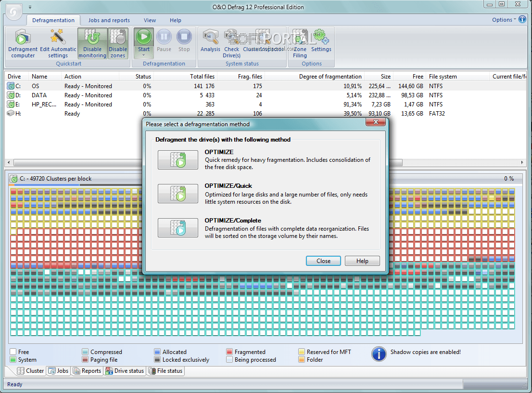
Task: Click the Allocated legend color swatch
Action: point(157,352)
